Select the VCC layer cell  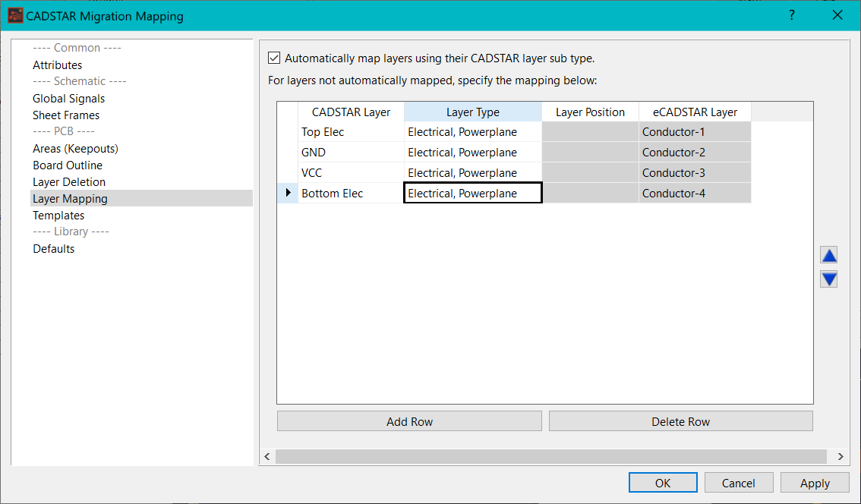click(x=351, y=172)
